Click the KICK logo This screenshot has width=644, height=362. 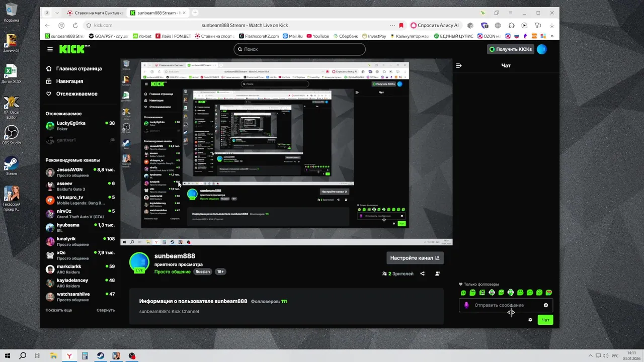coord(74,49)
